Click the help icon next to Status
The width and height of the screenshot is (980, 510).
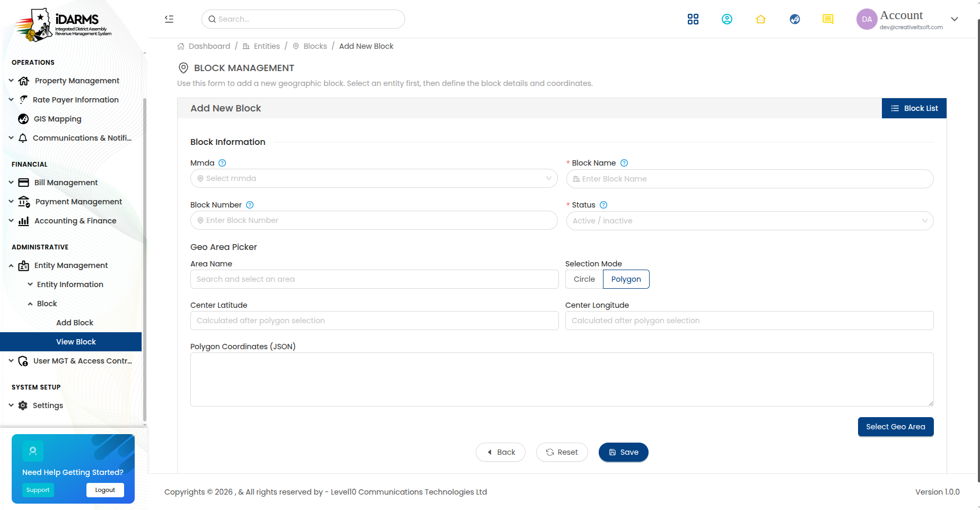603,205
